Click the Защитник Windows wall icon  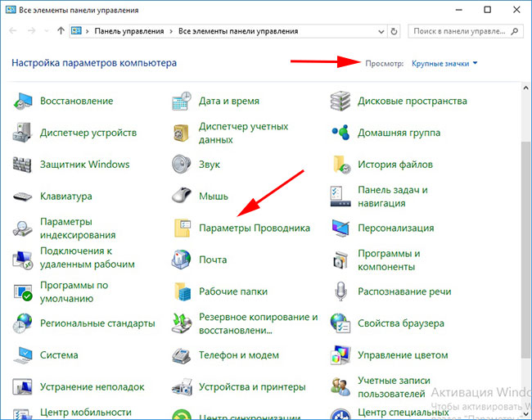(x=23, y=165)
